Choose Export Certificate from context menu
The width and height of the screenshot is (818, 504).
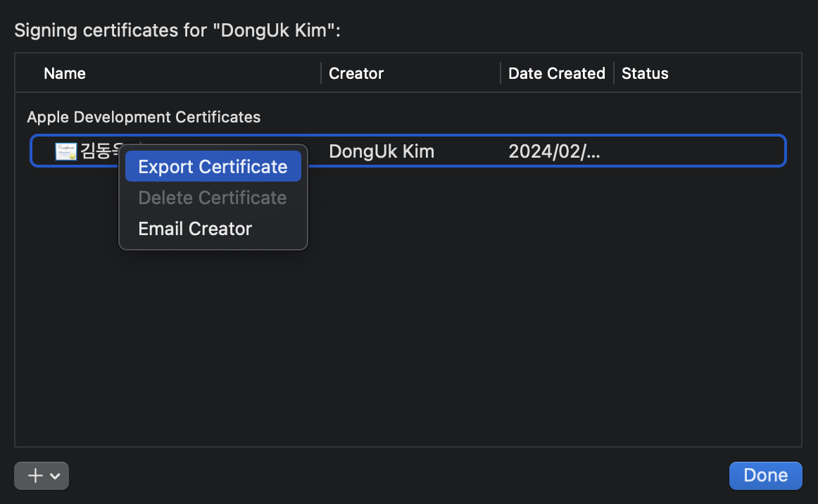[213, 166]
